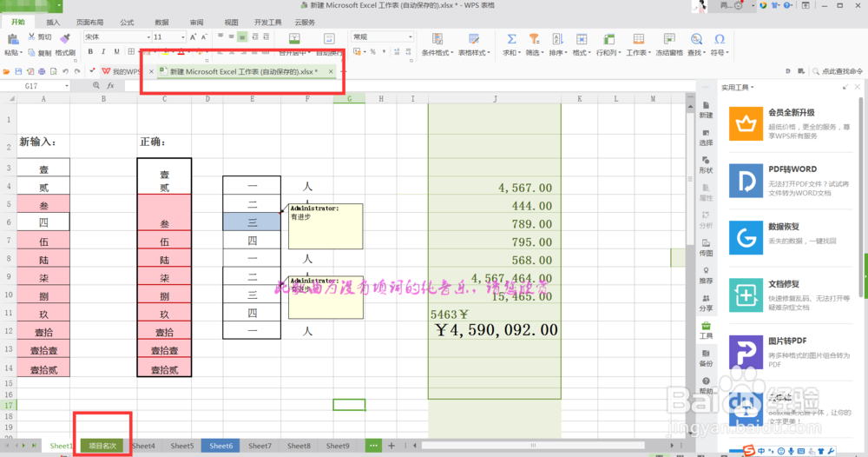Click the Sort (排序) icon
The image size is (868, 457).
pos(557,39)
